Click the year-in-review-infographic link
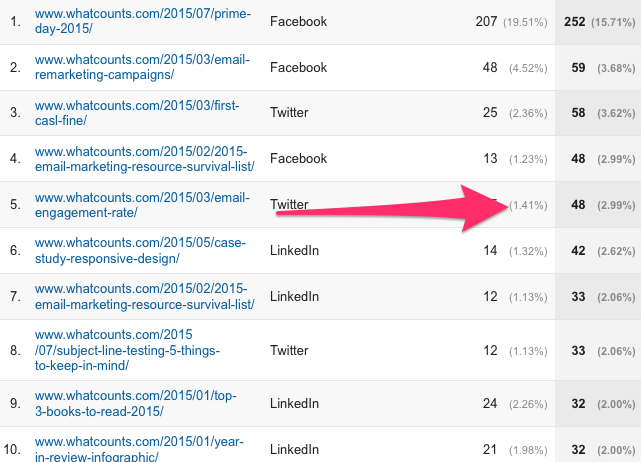Screen dimensions: 641x462 142,450
